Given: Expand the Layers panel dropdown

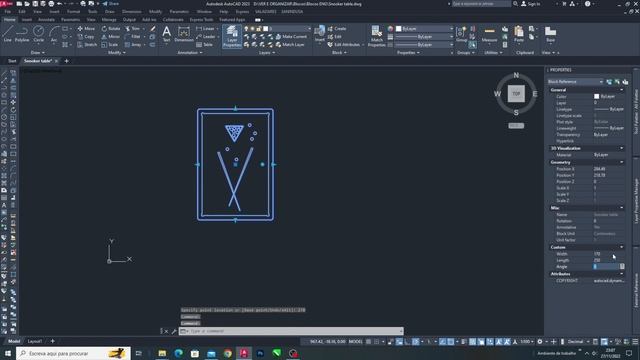Looking at the screenshot, I should [x=267, y=53].
